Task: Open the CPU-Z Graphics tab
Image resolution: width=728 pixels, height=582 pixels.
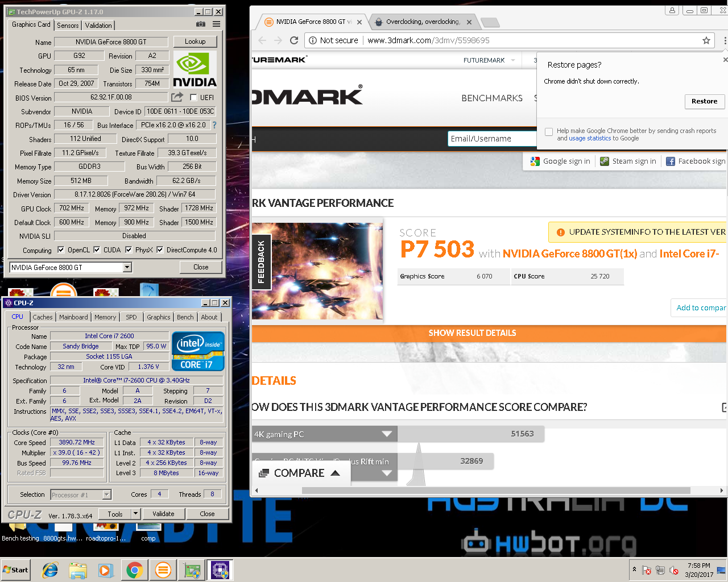Action: click(159, 317)
